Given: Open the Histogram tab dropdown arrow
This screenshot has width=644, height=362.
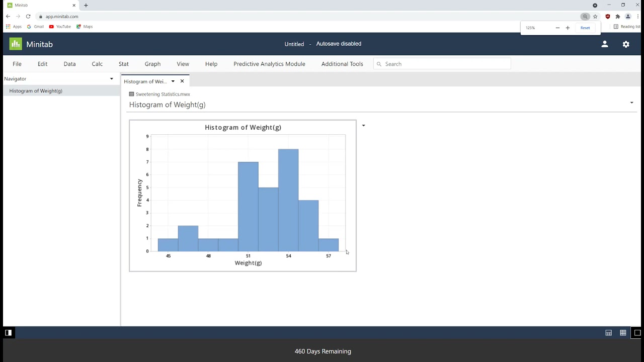Looking at the screenshot, I should pyautogui.click(x=173, y=81).
